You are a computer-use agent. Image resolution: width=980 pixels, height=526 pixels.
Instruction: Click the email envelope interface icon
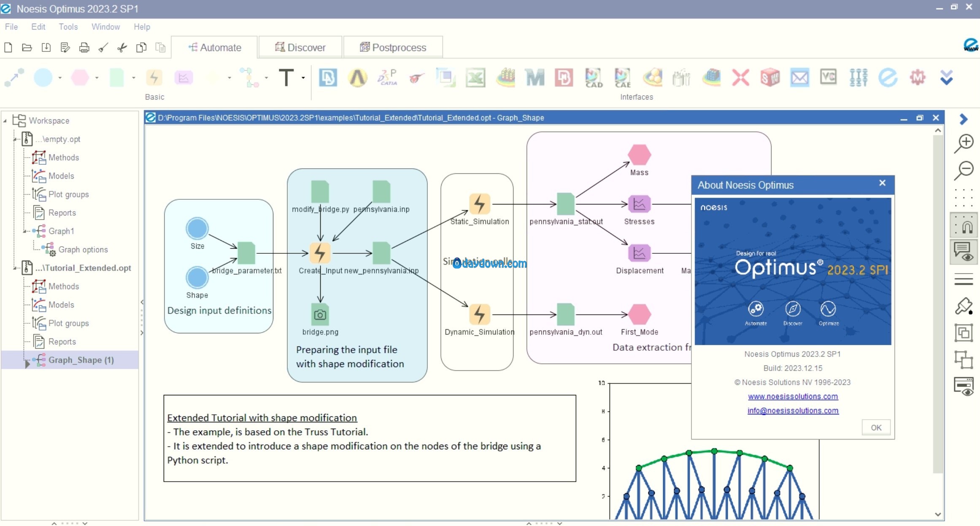[x=799, y=78]
